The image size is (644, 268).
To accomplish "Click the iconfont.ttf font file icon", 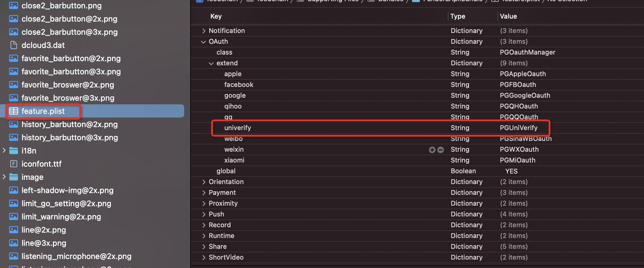I will click(13, 164).
